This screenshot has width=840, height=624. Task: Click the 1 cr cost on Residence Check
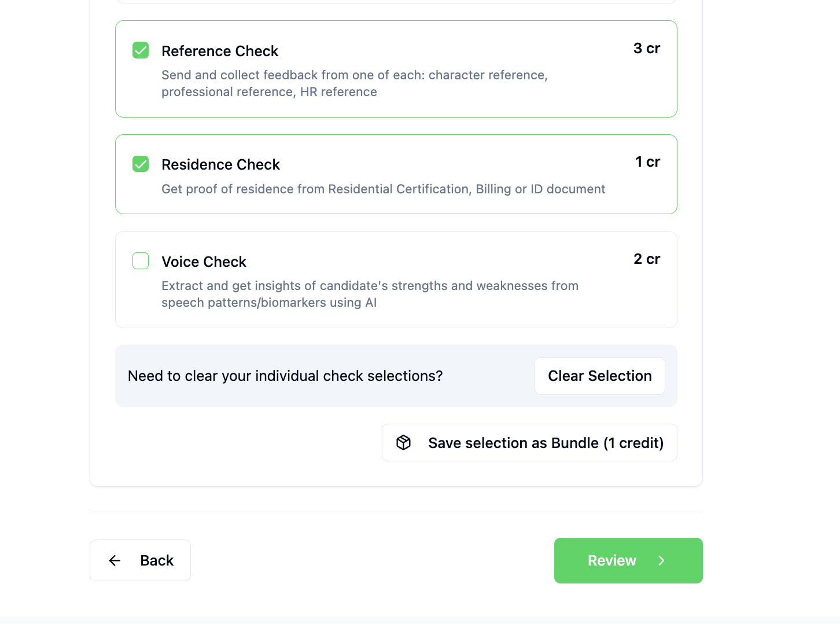[647, 161]
